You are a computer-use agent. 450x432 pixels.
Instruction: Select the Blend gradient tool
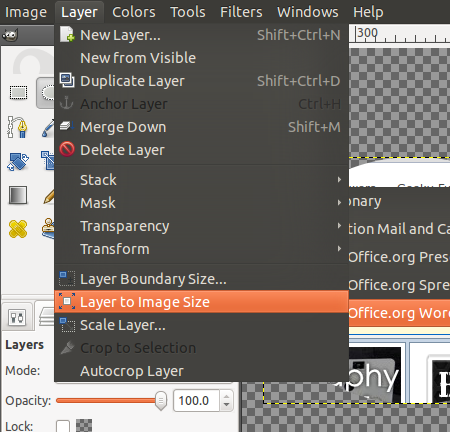coord(18,195)
